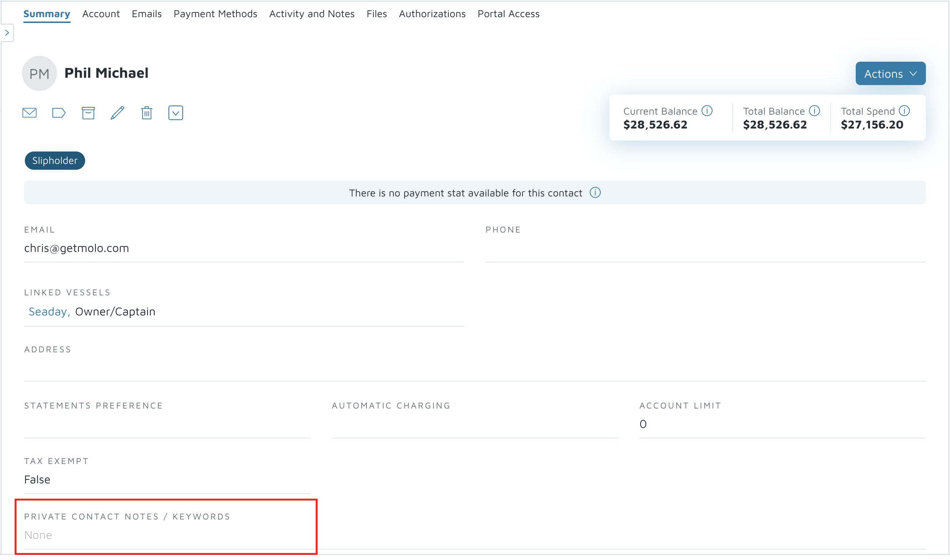Click the Slipholder tag badge

pyautogui.click(x=55, y=161)
